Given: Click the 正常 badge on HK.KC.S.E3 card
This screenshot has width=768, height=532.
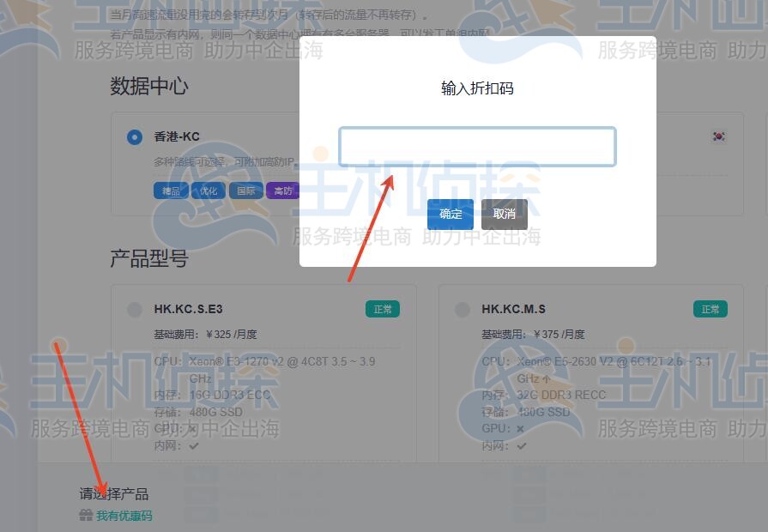Looking at the screenshot, I should (x=383, y=309).
